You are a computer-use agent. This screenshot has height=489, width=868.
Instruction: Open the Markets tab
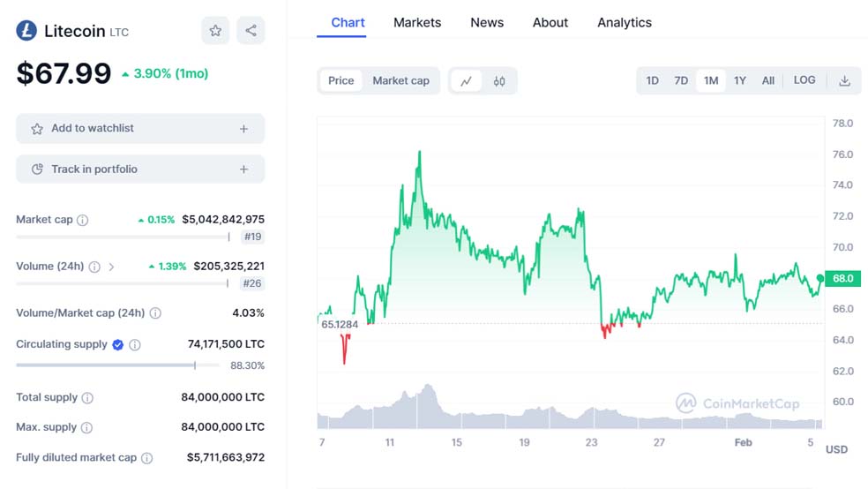[x=417, y=23]
